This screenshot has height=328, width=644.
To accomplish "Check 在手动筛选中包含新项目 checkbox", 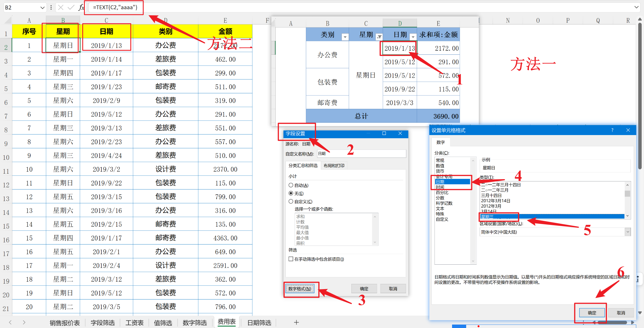I will click(291, 259).
